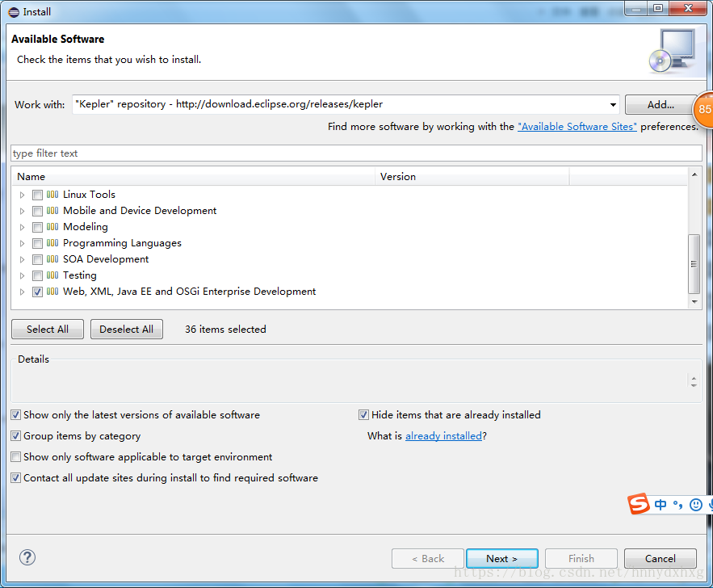
Task: Check the SOA Development checkbox
Action: pos(38,259)
